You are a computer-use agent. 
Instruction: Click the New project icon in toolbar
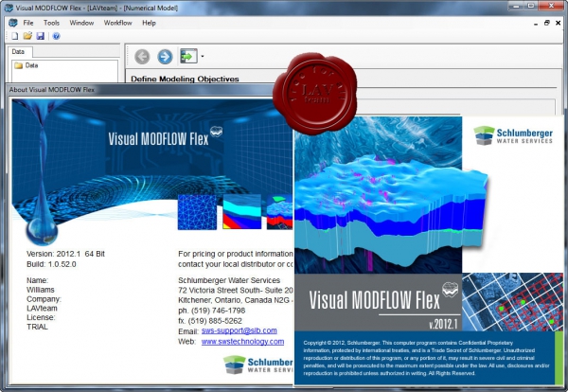14,36
